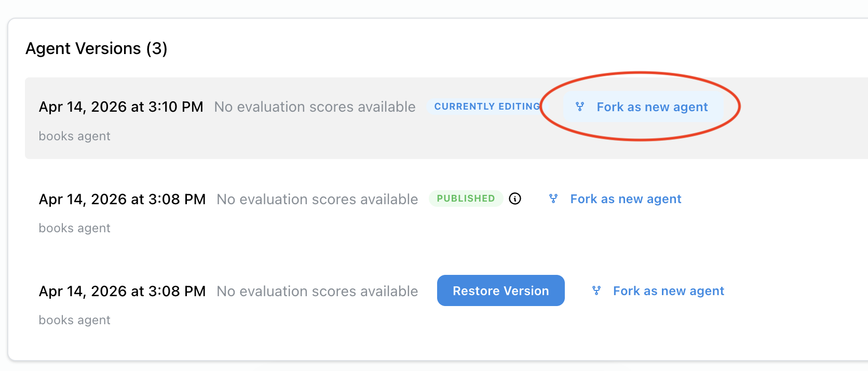Select the fork glyph in the 3:08 PM published row

(553, 198)
